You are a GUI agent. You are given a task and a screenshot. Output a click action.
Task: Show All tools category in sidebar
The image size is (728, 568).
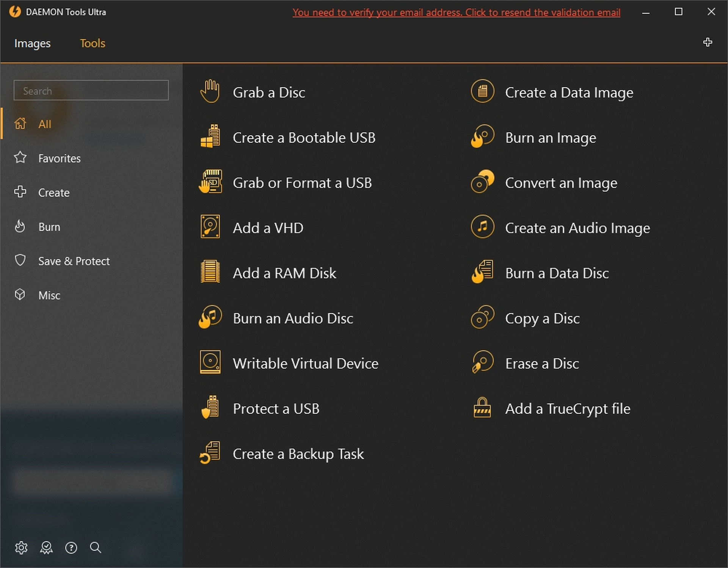point(91,124)
